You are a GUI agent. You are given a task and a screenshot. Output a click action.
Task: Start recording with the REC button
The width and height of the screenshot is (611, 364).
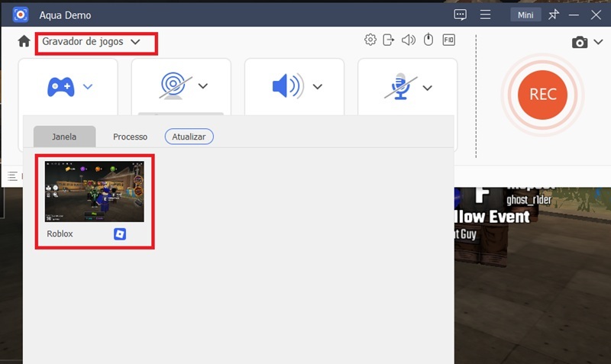click(542, 95)
